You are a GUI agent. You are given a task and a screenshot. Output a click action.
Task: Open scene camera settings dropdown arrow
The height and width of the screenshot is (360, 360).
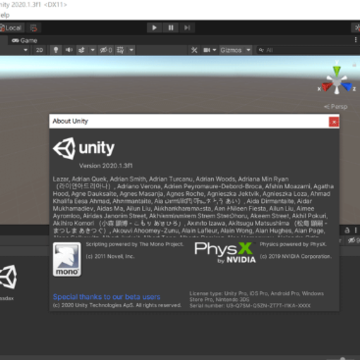pyautogui.click(x=214, y=50)
